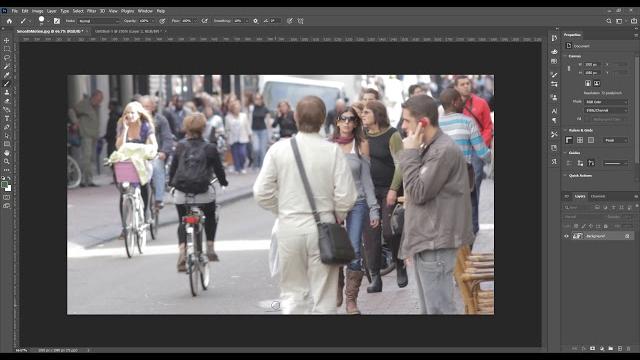
Task: Open the Window menu
Action: pos(145,11)
